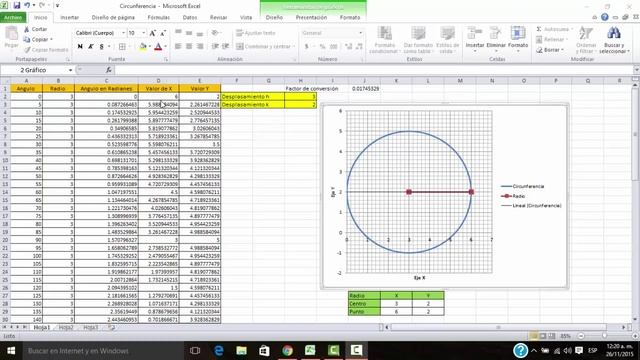
Task: Align text to the bottom
Action: point(200,33)
